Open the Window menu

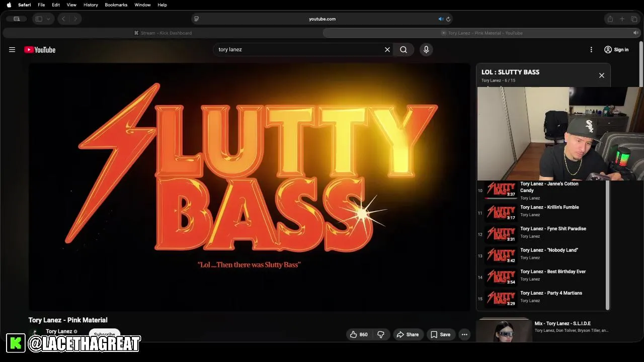142,5
